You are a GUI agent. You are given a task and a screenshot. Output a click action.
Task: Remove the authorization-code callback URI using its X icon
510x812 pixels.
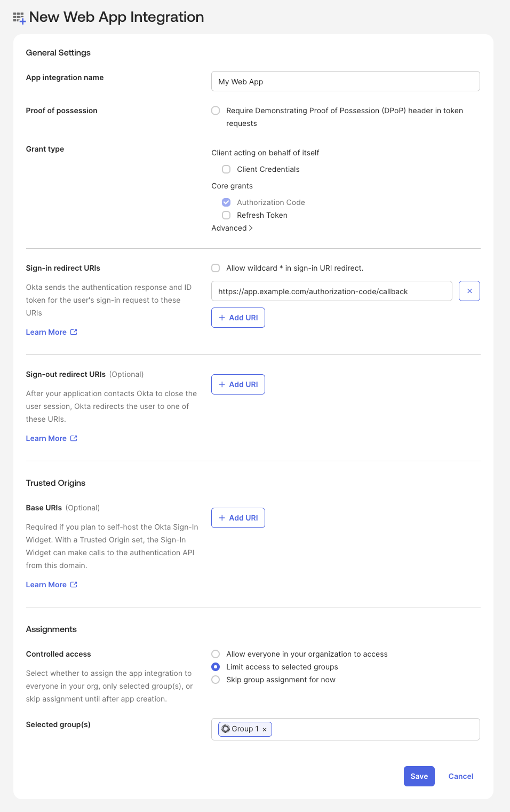click(x=468, y=291)
